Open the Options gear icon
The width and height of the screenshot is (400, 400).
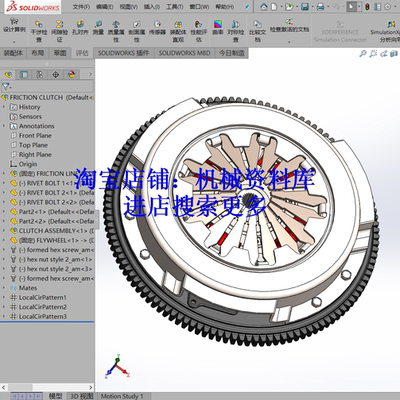pos(388,6)
